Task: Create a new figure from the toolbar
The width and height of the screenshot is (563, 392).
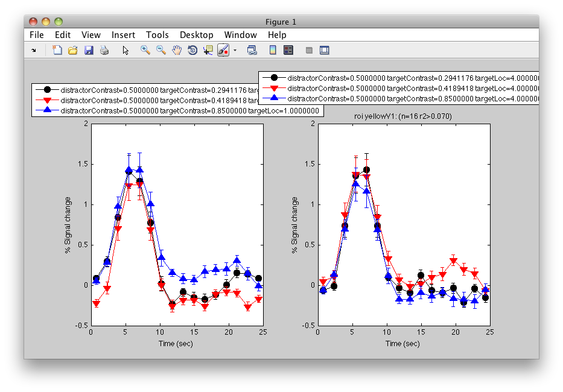Action: pyautogui.click(x=56, y=50)
